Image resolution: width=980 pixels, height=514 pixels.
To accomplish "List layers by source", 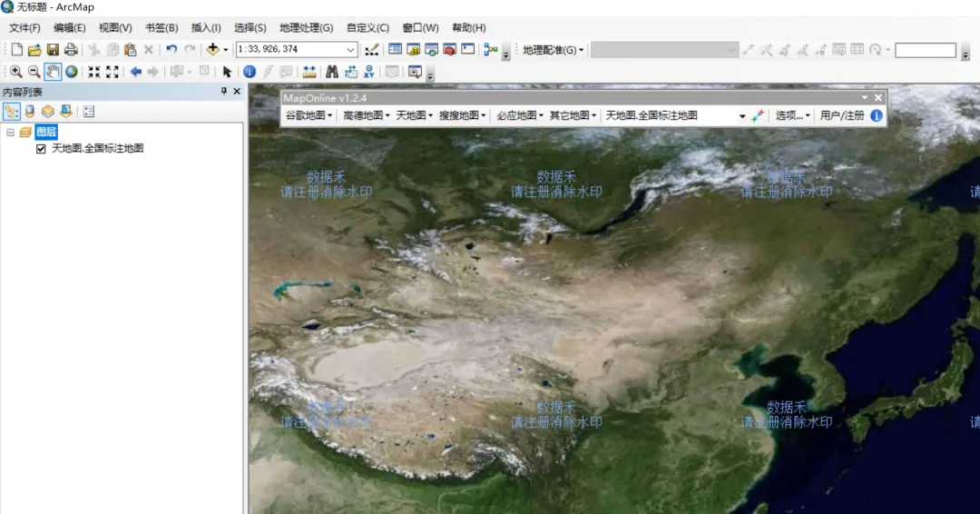I will tap(29, 112).
